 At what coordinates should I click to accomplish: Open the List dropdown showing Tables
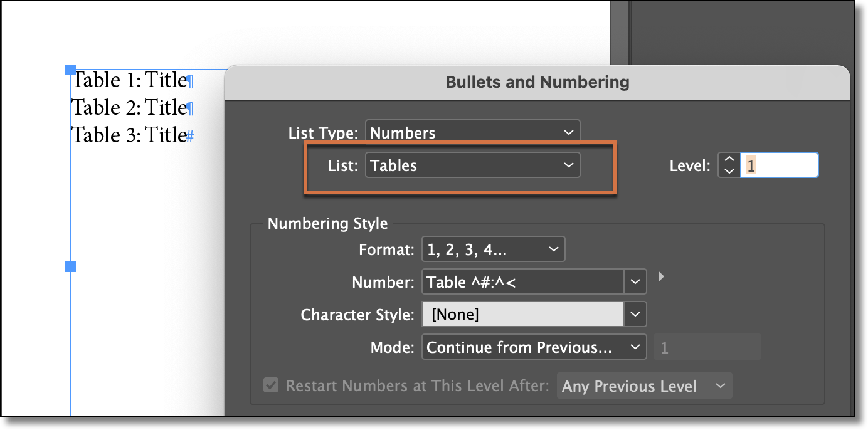click(472, 165)
